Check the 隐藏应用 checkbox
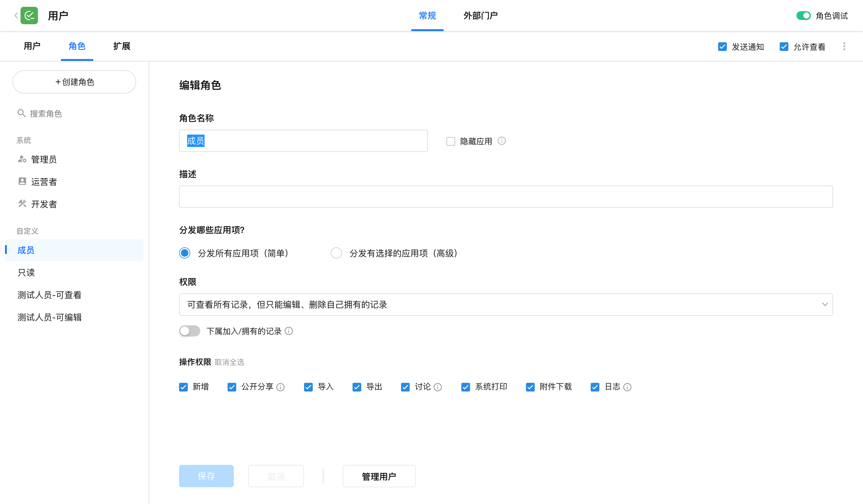This screenshot has height=504, width=863. pyautogui.click(x=450, y=141)
